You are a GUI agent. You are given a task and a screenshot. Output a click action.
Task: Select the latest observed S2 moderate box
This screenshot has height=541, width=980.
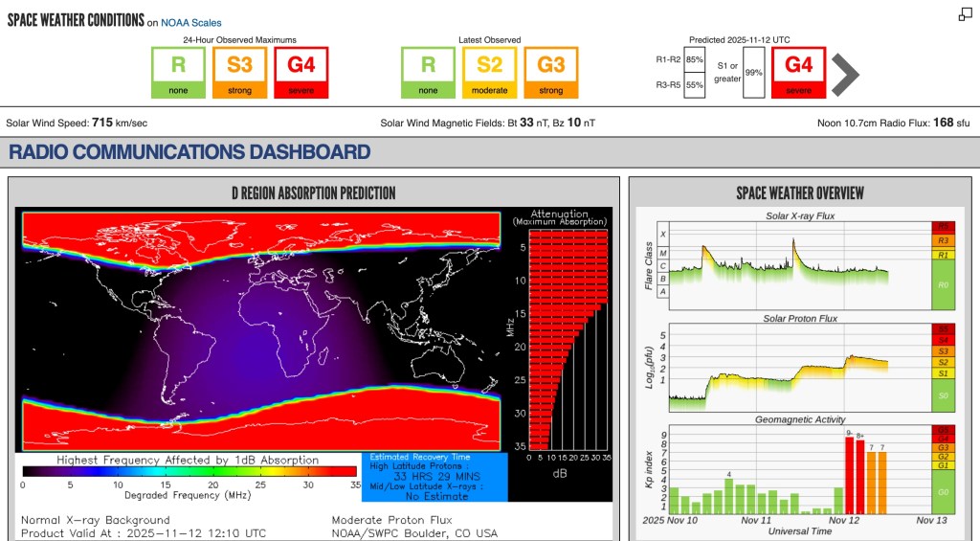tap(489, 73)
